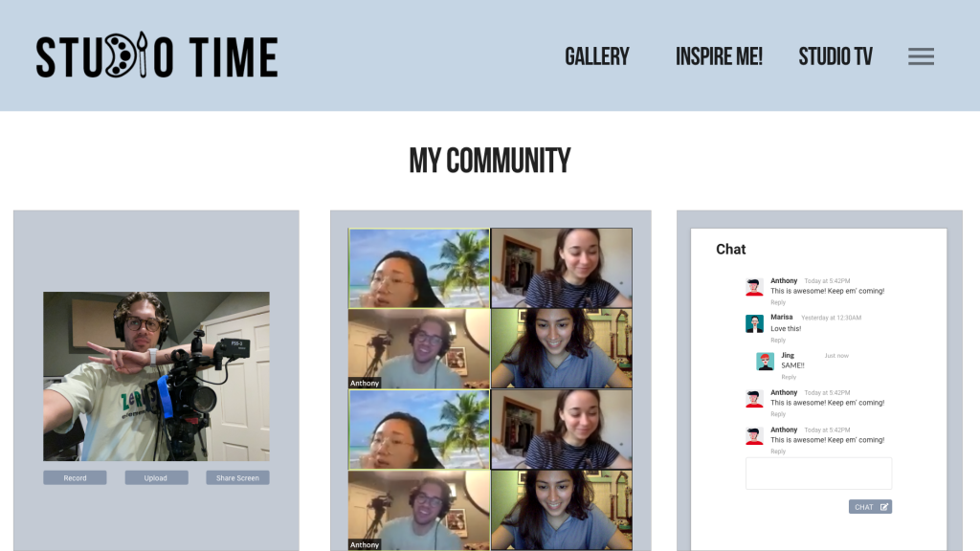Go to Inspire Me! in navigation

pos(719,56)
